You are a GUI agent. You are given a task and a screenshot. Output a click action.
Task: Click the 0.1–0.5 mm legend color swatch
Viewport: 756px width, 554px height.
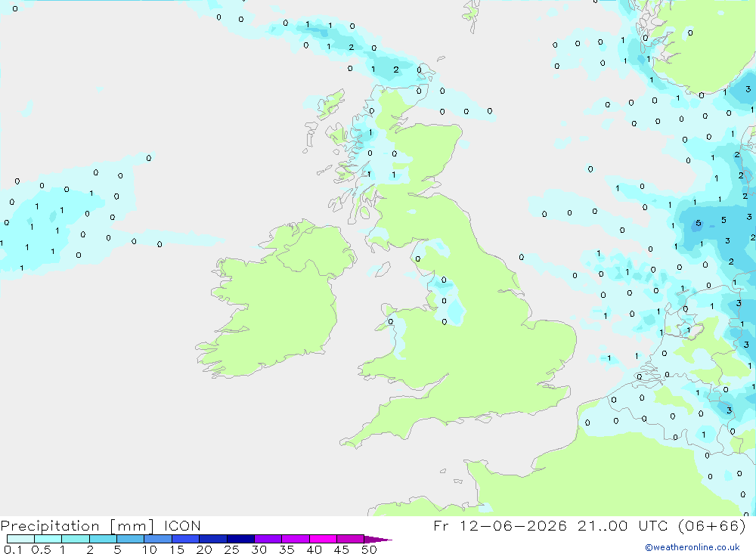click(x=20, y=539)
